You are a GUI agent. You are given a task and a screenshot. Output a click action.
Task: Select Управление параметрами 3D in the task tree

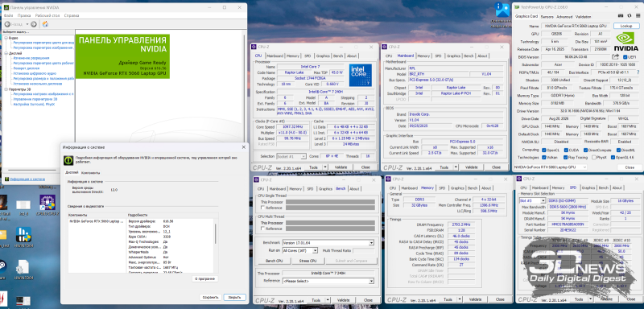(35, 99)
